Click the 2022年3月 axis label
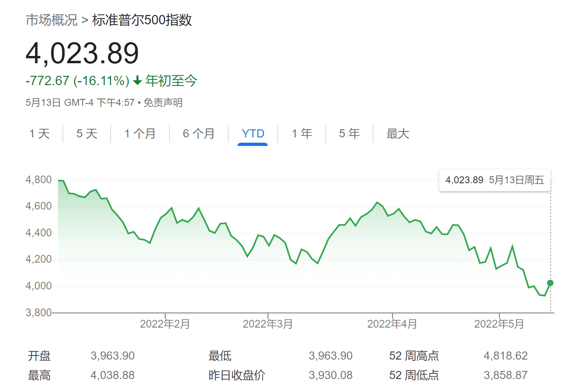Screen dimensions: 577x392 (x=268, y=324)
